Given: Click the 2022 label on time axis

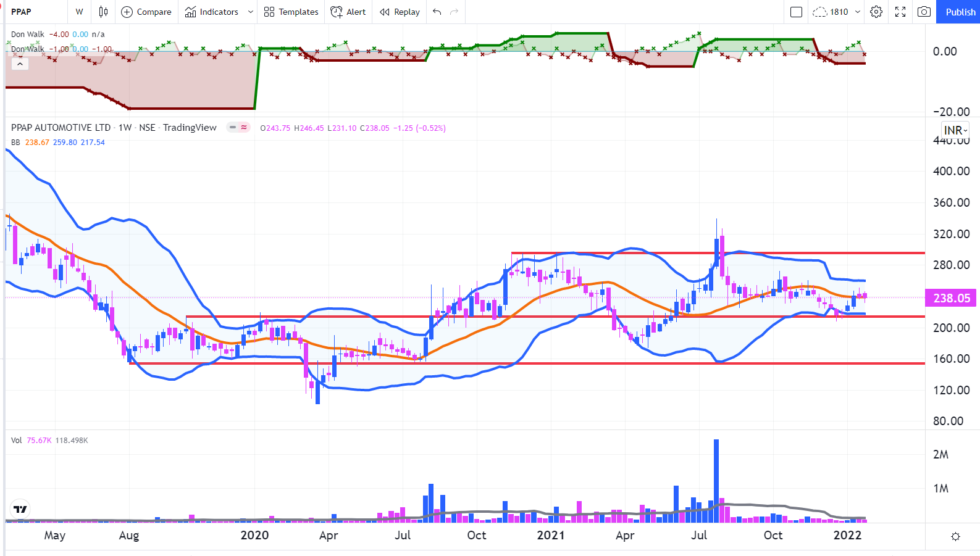Looking at the screenshot, I should tap(847, 536).
